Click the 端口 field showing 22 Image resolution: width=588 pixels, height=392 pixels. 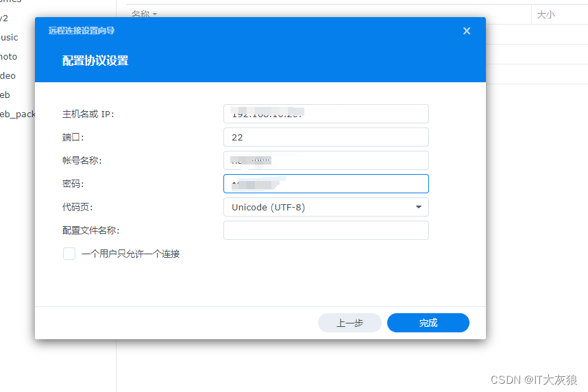click(326, 137)
